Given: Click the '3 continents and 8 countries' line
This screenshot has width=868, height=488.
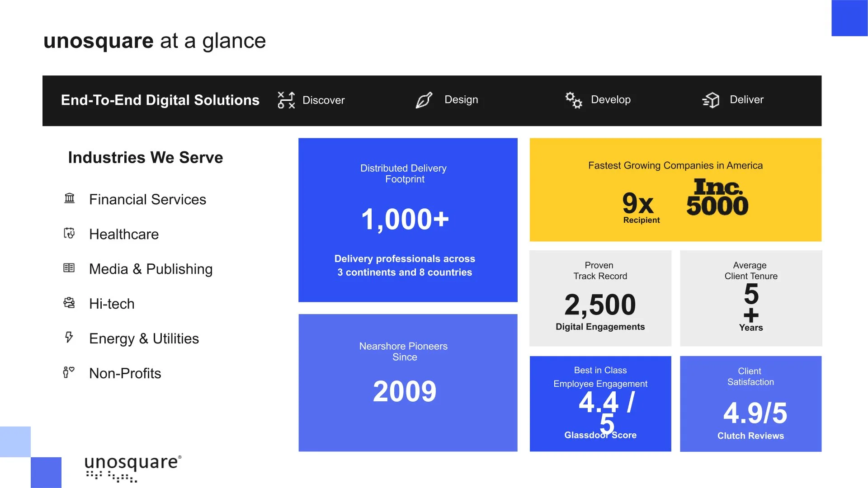Looking at the screenshot, I should point(405,272).
